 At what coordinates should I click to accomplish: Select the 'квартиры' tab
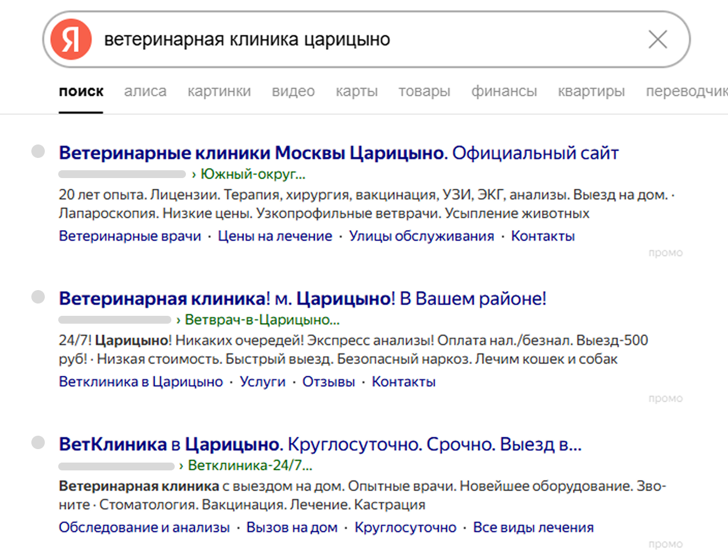pyautogui.click(x=591, y=91)
